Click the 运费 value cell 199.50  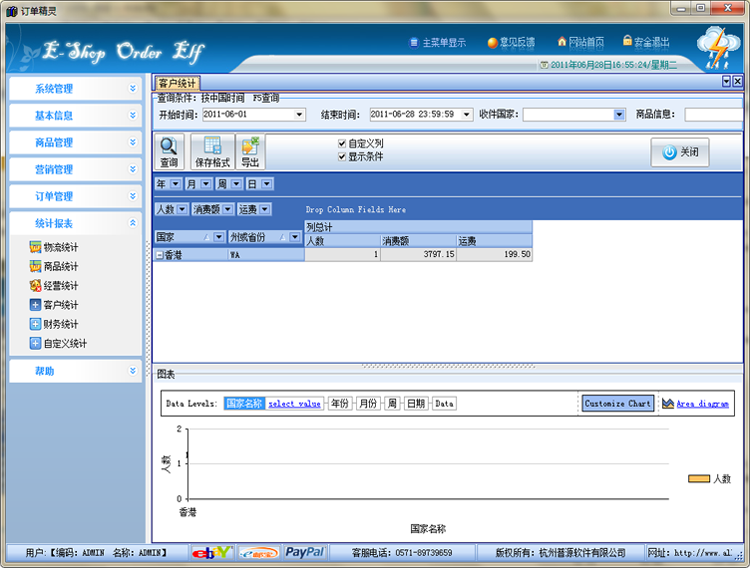click(495, 255)
